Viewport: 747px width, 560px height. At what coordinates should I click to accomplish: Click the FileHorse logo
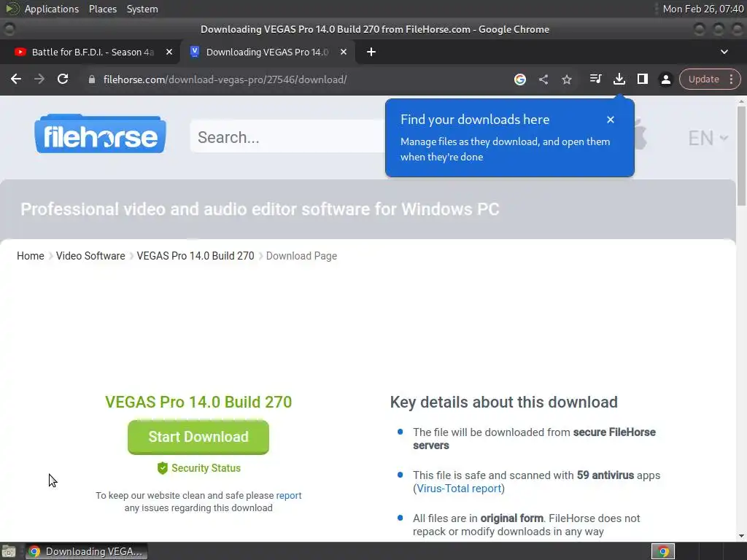100,134
